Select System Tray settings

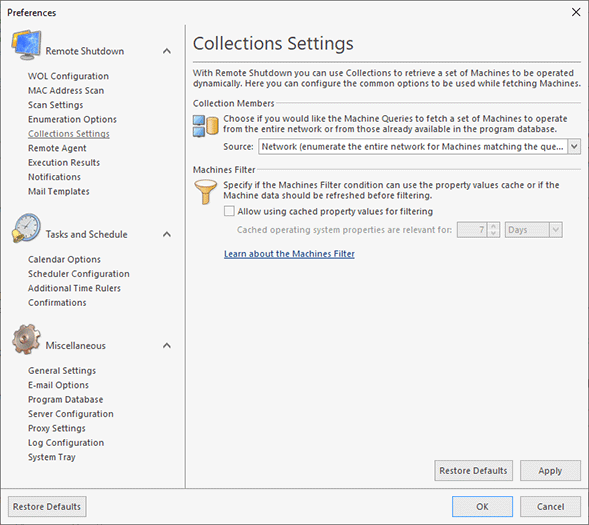(52, 457)
